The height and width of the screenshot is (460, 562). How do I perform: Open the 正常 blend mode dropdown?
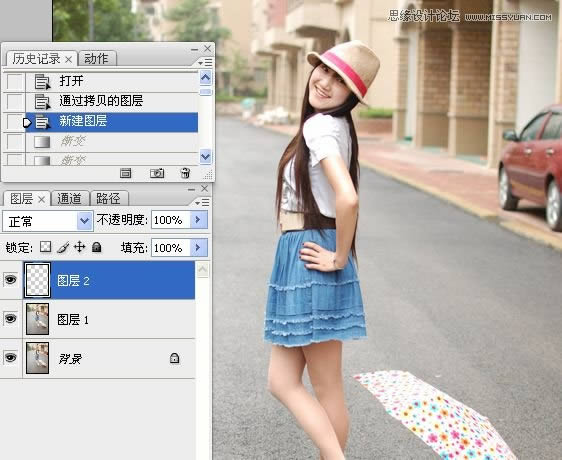click(48, 221)
